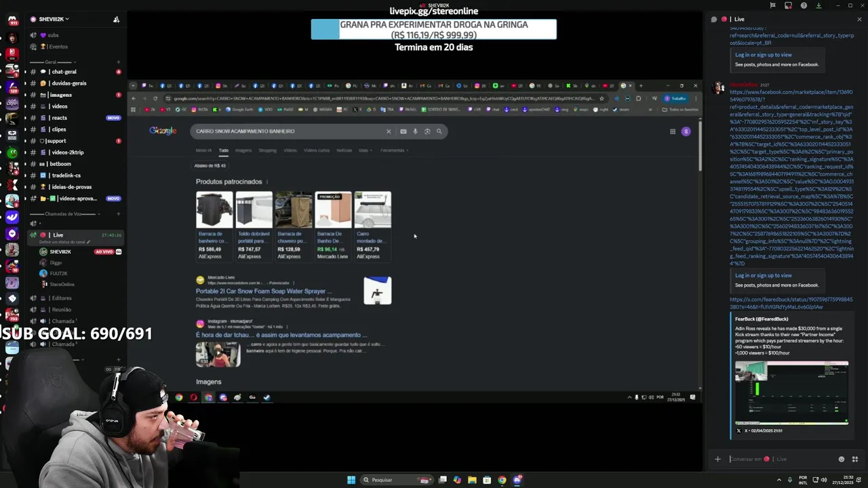Screen dimensions: 868x488
Task: Click the Abaixo de R$ 45 filter chip
Action: [x=210, y=165]
